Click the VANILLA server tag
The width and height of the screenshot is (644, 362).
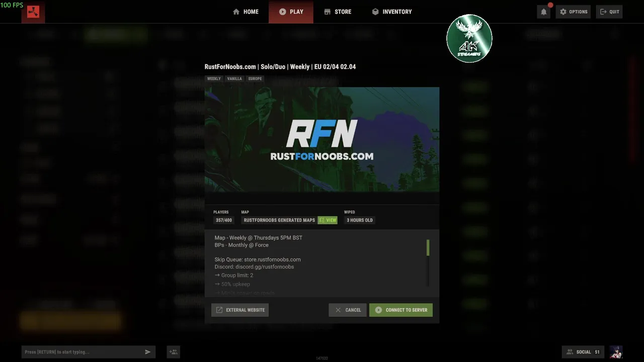[234, 79]
